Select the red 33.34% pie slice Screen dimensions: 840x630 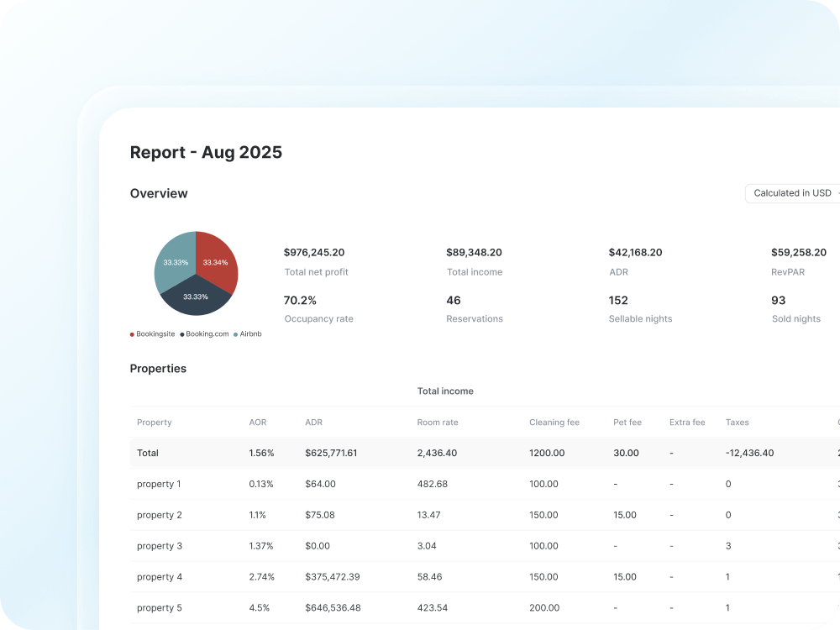214,260
